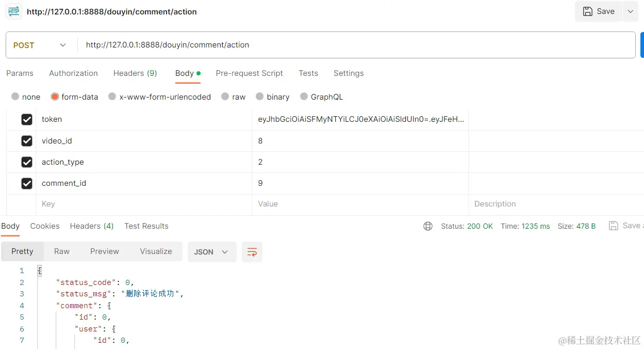
Task: Uncheck the video_id row checkbox
Action: point(27,141)
